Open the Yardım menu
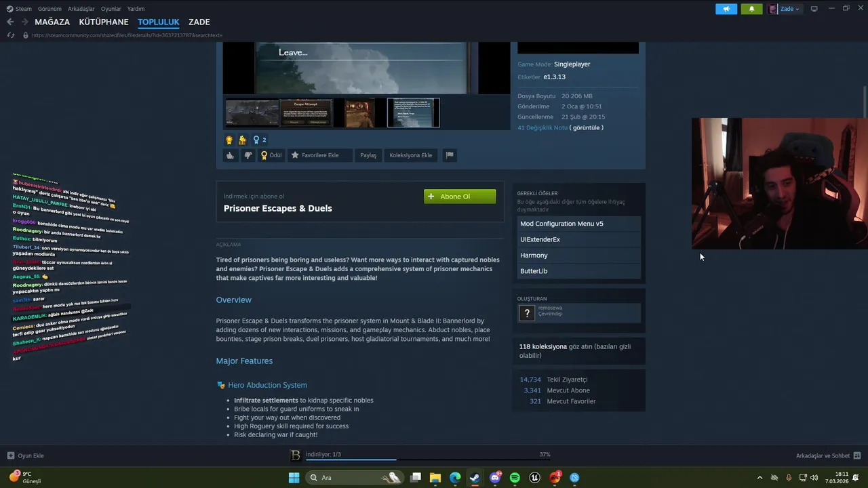Screen dimensions: 868x488 tap(136, 9)
